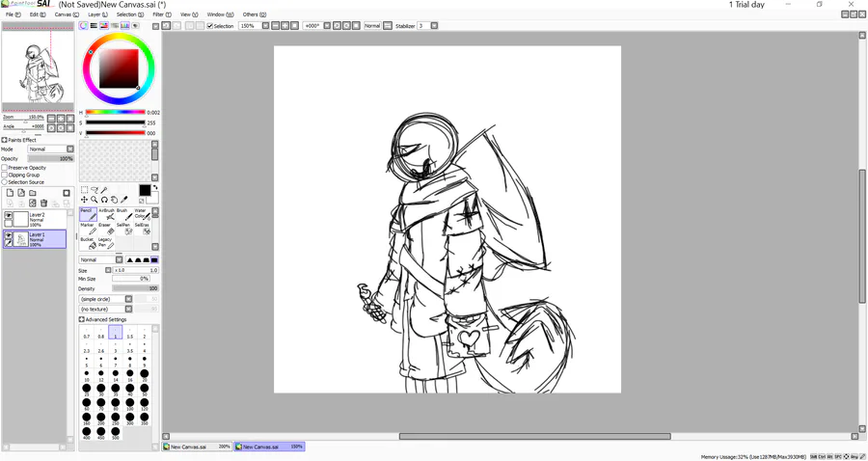This screenshot has height=461, width=868.
Task: Open the Canvas menu
Action: (x=67, y=14)
